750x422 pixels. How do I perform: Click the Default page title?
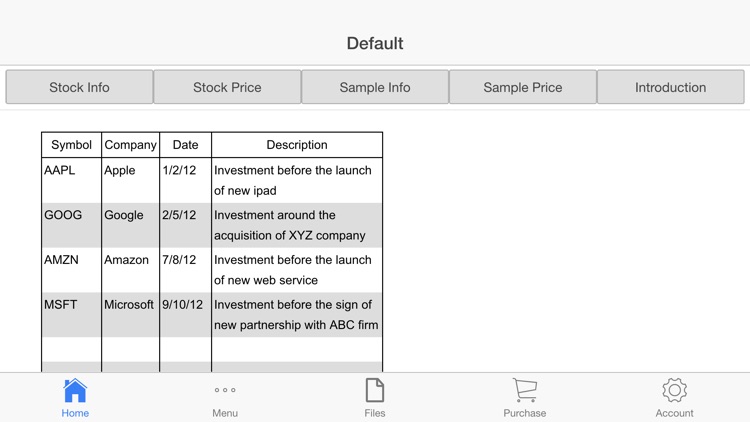375,44
